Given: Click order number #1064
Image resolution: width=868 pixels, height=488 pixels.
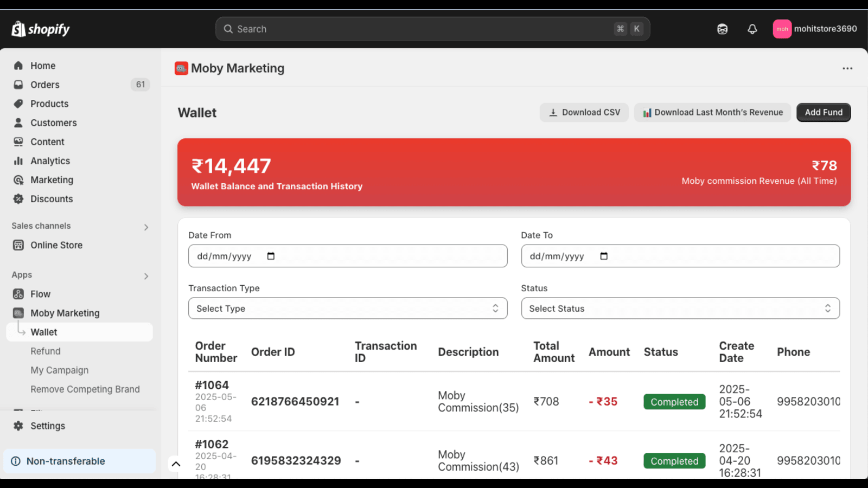Looking at the screenshot, I should [x=212, y=385].
